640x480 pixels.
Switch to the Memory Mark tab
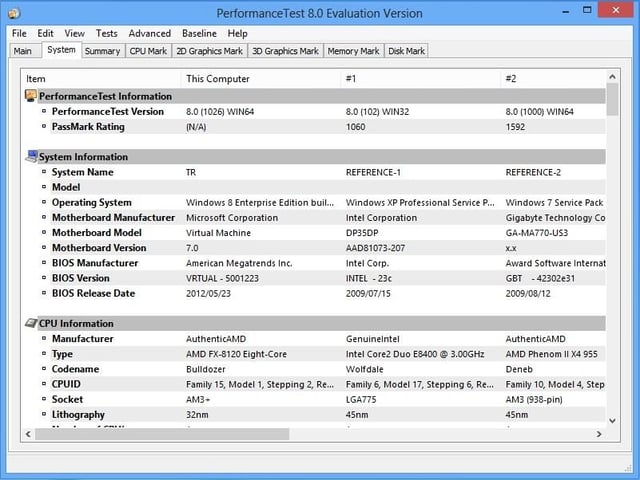(x=353, y=51)
